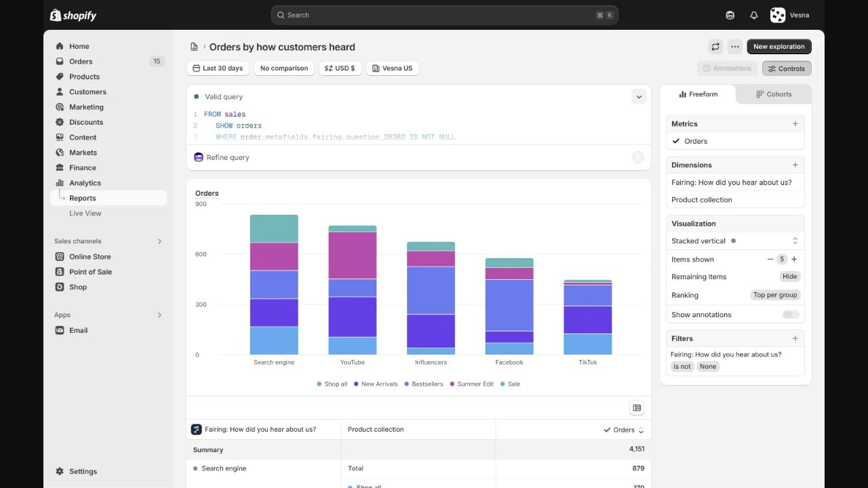Click the reports breadcrumb icon
The image size is (868, 488).
194,47
